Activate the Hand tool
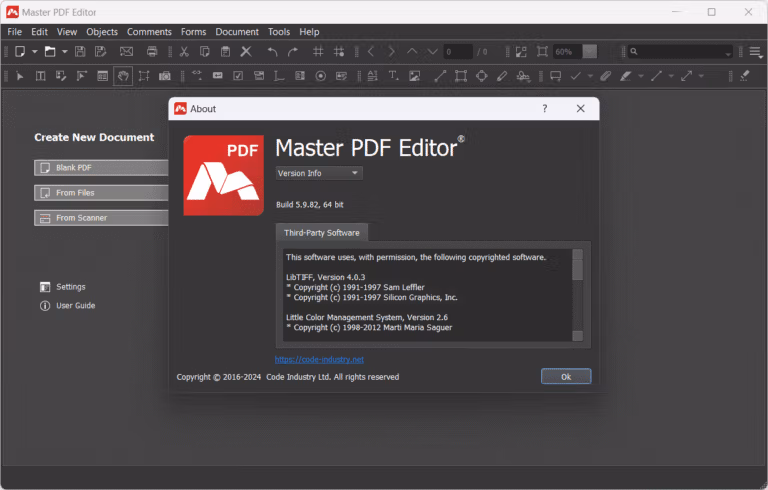Image resolution: width=768 pixels, height=490 pixels. click(x=123, y=76)
